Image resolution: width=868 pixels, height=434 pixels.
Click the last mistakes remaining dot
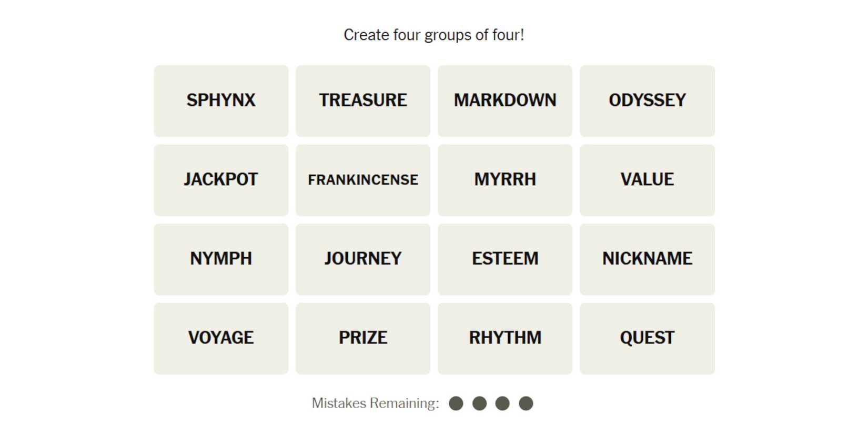click(526, 403)
